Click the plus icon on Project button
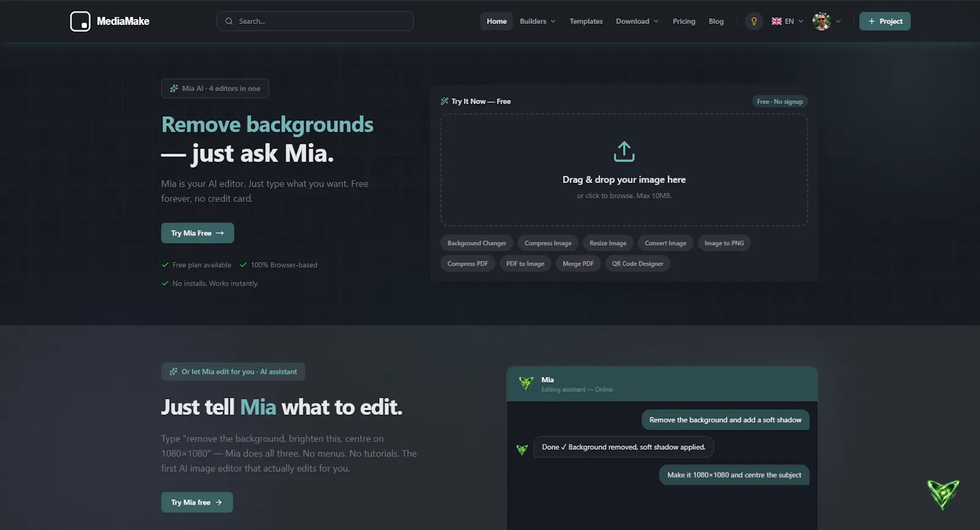Screen dimensions: 980x530 pyautogui.click(x=872, y=21)
